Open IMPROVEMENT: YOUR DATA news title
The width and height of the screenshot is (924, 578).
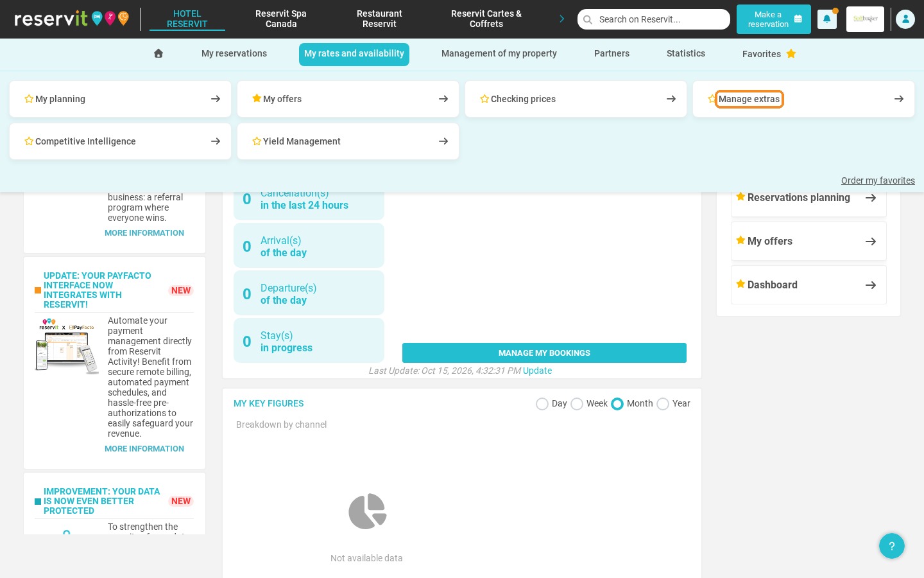pyautogui.click(x=101, y=501)
